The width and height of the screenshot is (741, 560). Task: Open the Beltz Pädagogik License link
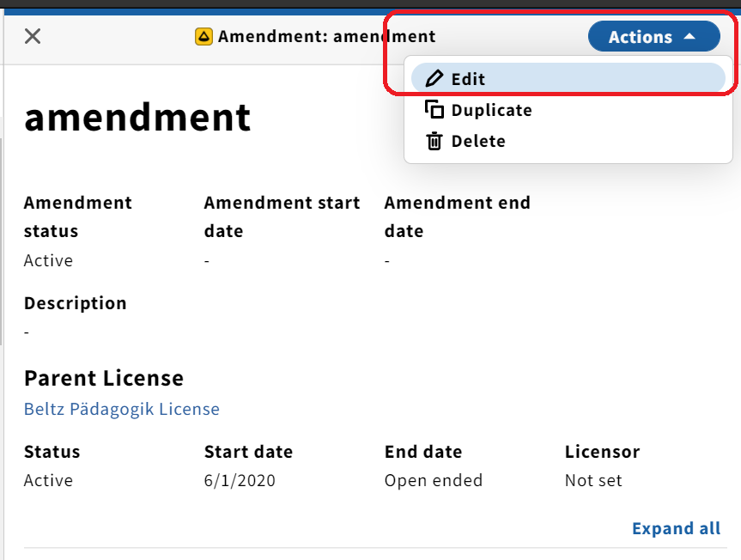(122, 409)
